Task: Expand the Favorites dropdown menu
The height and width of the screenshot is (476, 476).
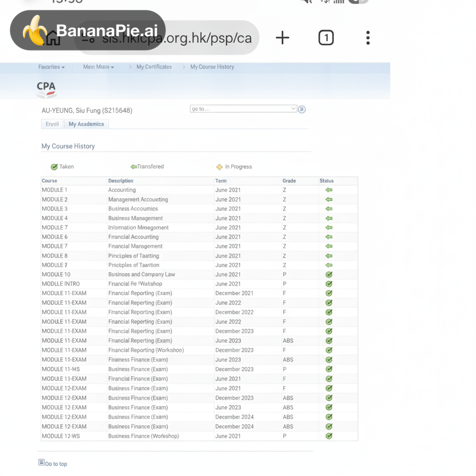Action: tap(51, 67)
